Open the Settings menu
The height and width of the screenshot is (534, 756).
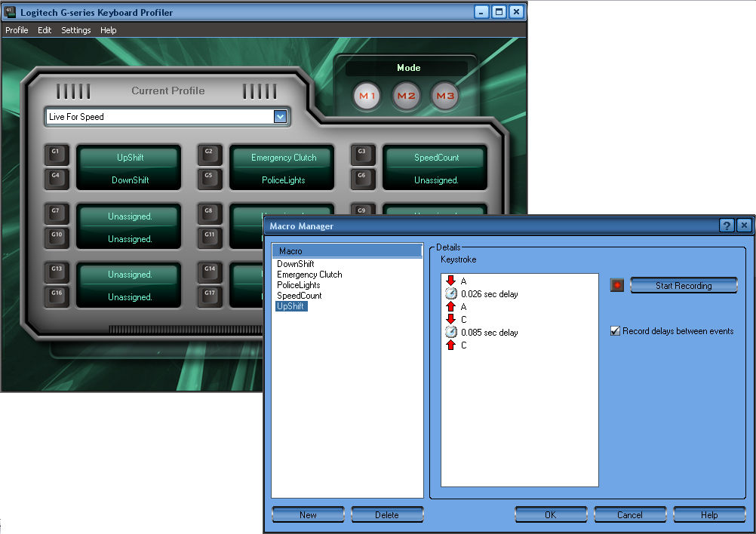(75, 30)
